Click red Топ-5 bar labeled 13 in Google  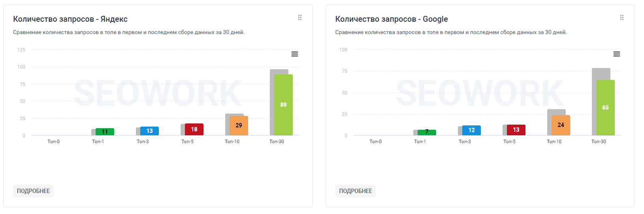[x=516, y=130]
